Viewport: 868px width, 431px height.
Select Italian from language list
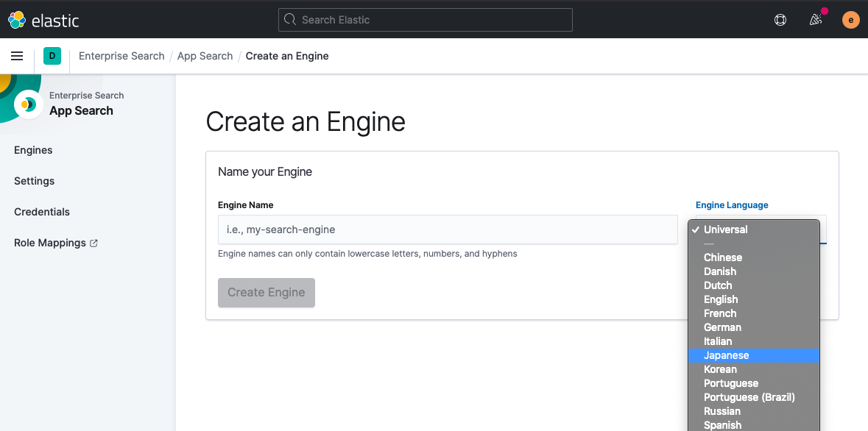tap(753, 341)
